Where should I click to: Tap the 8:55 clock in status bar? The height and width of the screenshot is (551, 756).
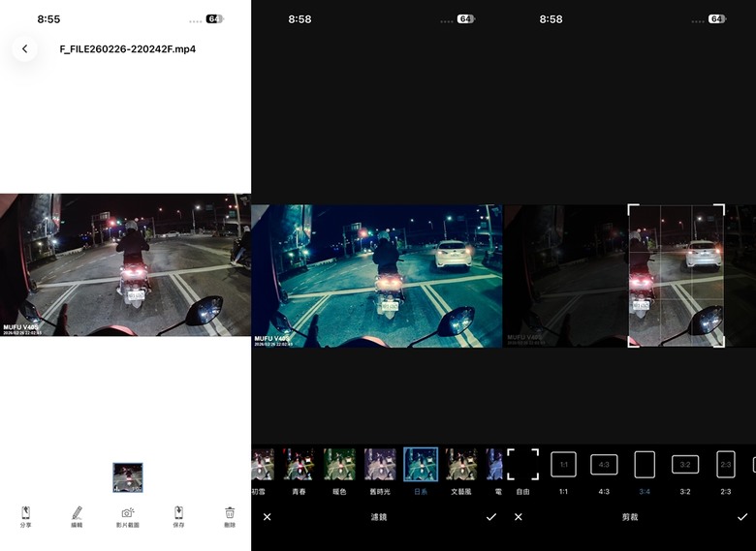tap(48, 19)
